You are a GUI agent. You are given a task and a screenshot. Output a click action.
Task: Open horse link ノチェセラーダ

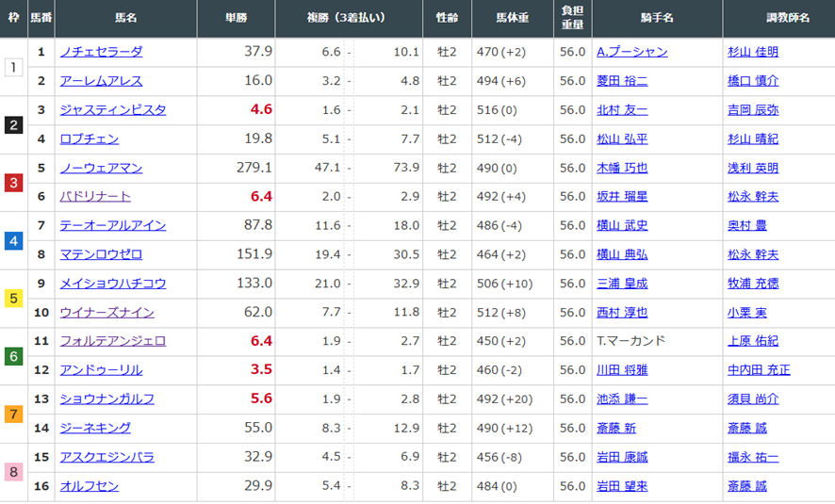101,52
